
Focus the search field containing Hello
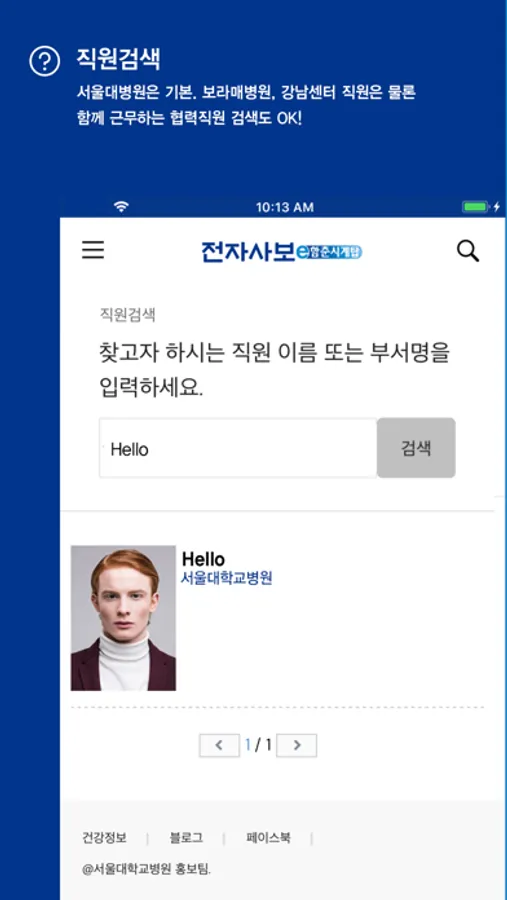point(238,448)
